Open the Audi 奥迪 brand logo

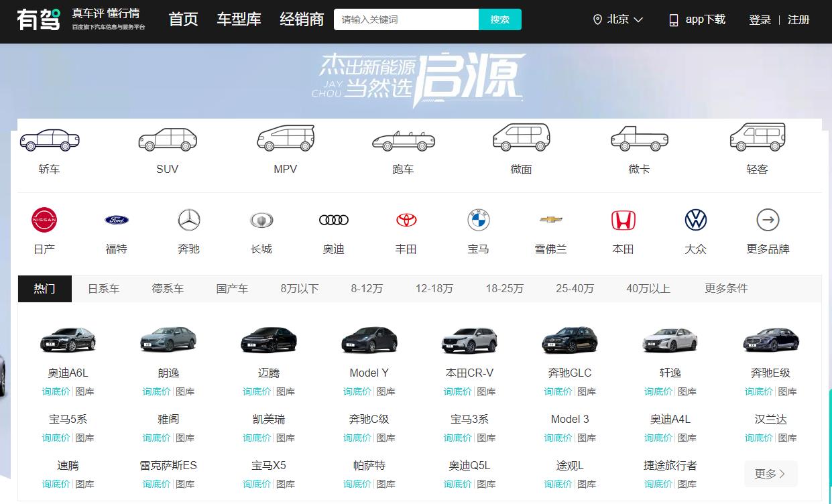[x=334, y=220]
